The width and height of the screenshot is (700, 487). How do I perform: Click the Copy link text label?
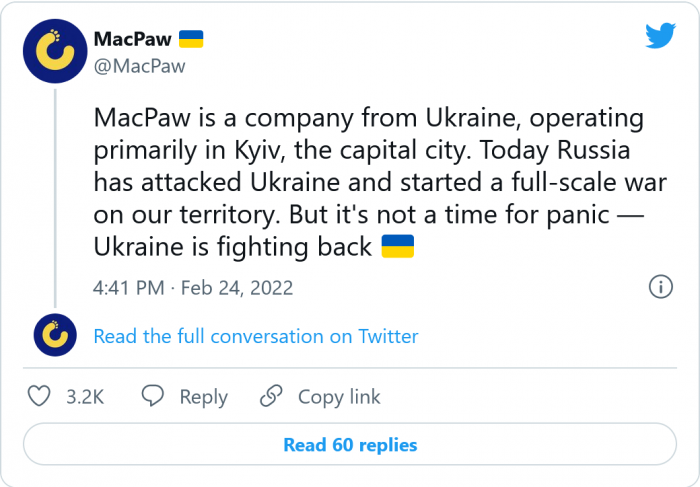[x=339, y=397]
